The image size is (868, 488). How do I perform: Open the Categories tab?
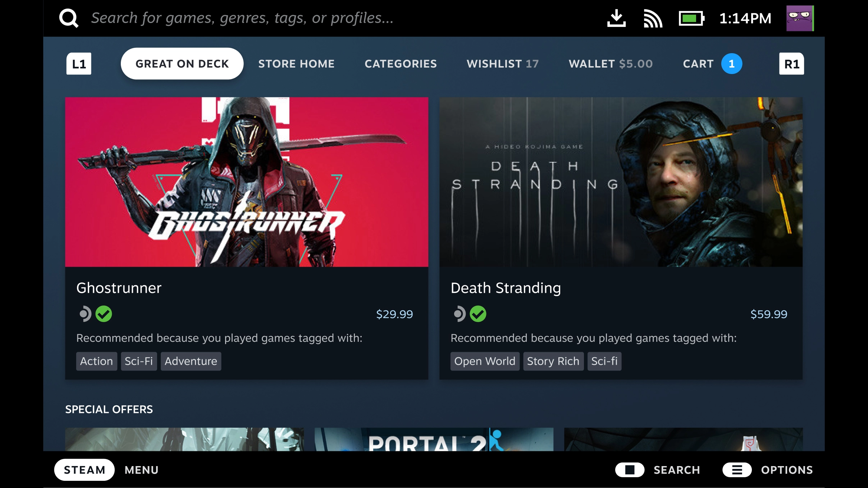[401, 64]
